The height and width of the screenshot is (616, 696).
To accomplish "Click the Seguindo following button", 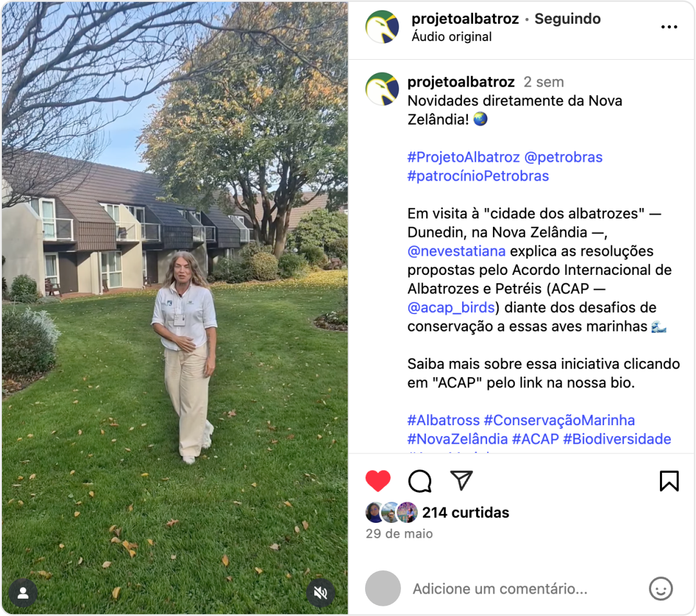I will 567,19.
